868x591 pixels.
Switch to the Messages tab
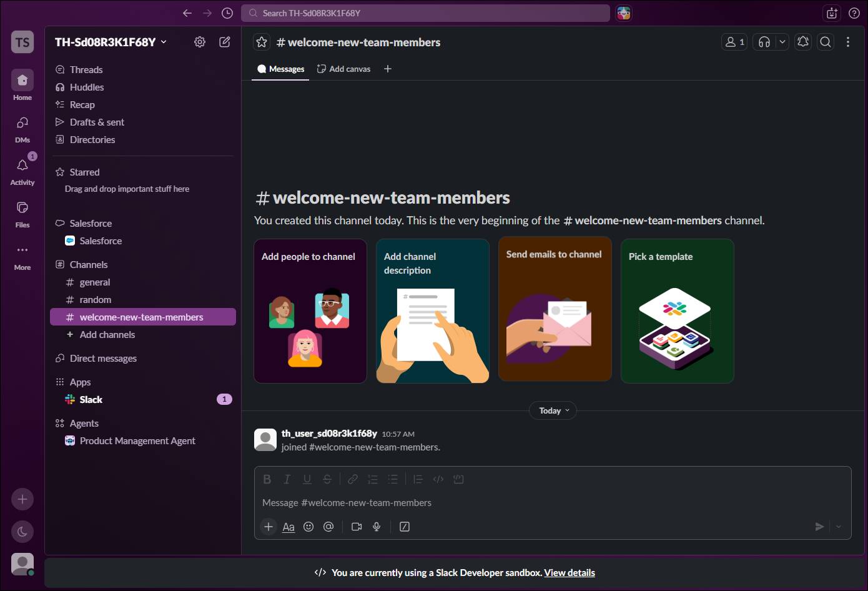tap(280, 69)
